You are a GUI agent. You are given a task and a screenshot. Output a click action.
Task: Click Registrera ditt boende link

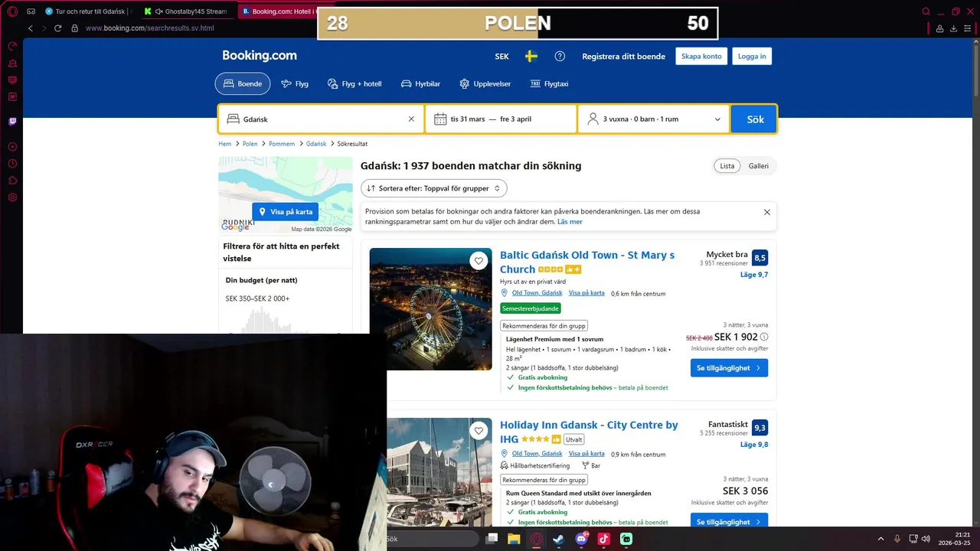pyautogui.click(x=623, y=57)
